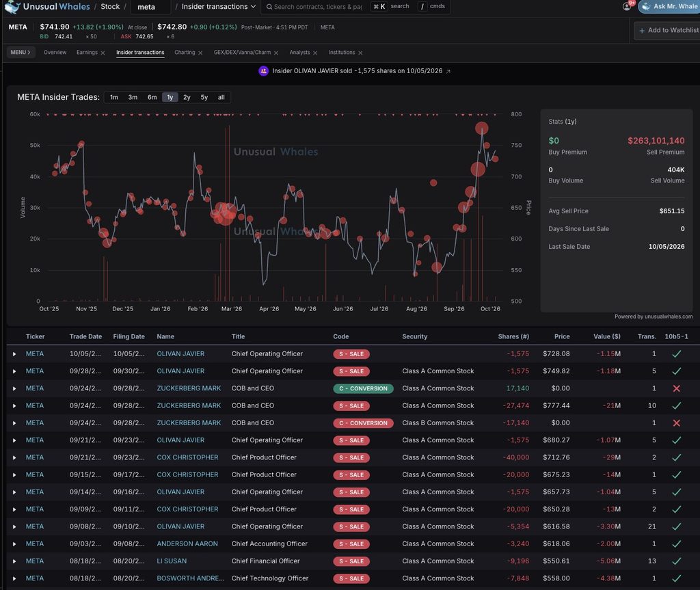Viewport: 700px width, 590px height.
Task: Expand the 10/05 Olivan Javier row
Action: tap(14, 354)
